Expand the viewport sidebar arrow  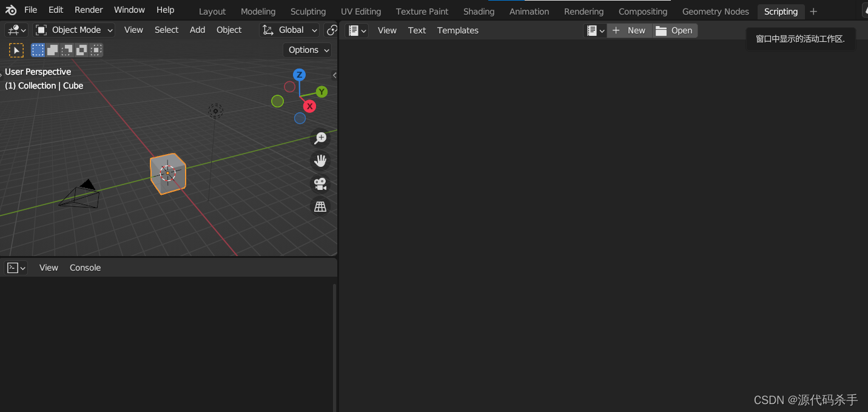click(334, 75)
